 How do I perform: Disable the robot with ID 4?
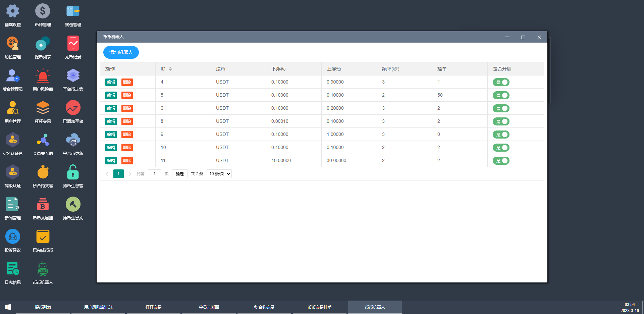(501, 82)
